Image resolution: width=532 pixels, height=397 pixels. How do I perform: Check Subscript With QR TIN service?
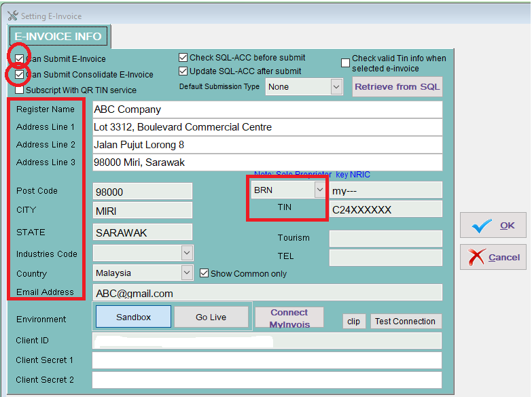click(x=20, y=90)
